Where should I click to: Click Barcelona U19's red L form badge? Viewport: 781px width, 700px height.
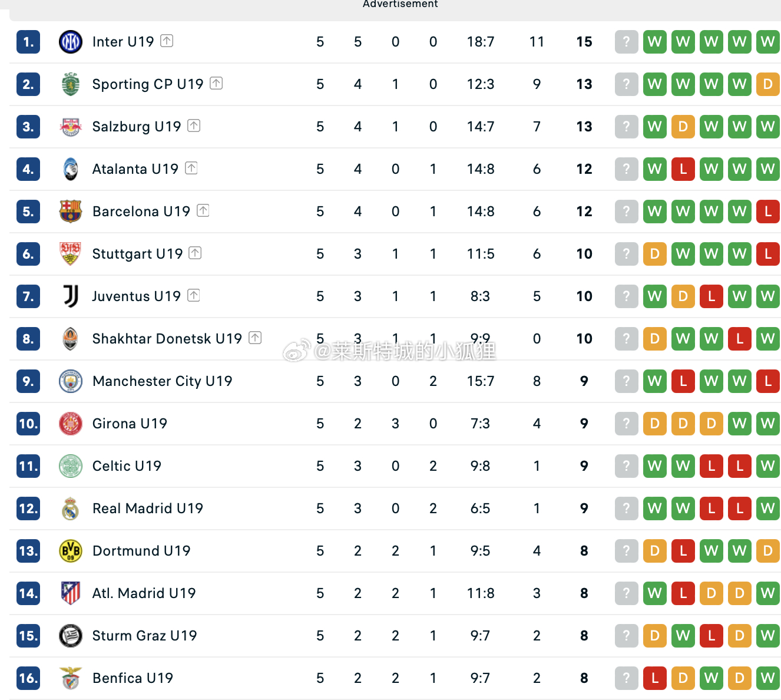[767, 212]
